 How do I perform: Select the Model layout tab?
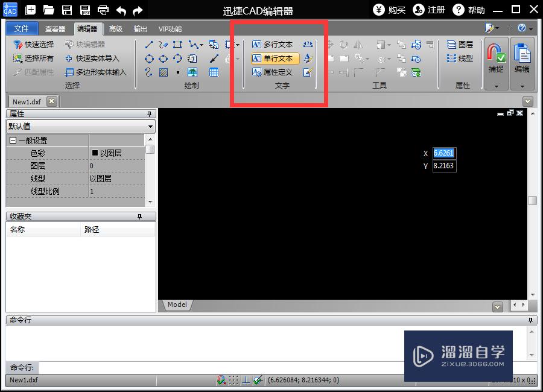click(177, 305)
